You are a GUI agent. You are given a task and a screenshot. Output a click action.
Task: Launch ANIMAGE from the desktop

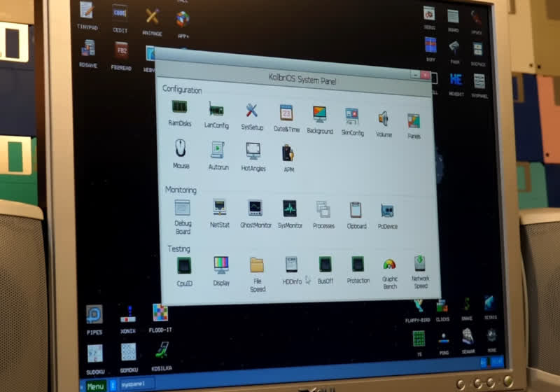[x=152, y=22]
